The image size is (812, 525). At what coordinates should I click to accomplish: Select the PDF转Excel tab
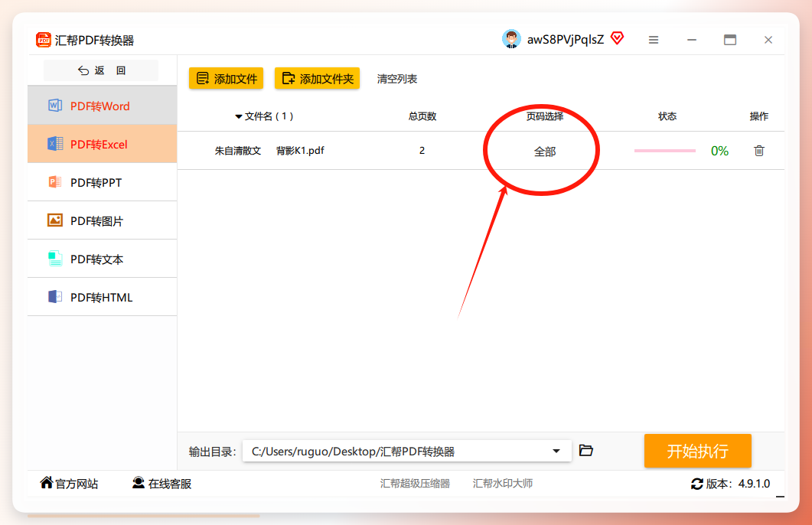coord(102,144)
